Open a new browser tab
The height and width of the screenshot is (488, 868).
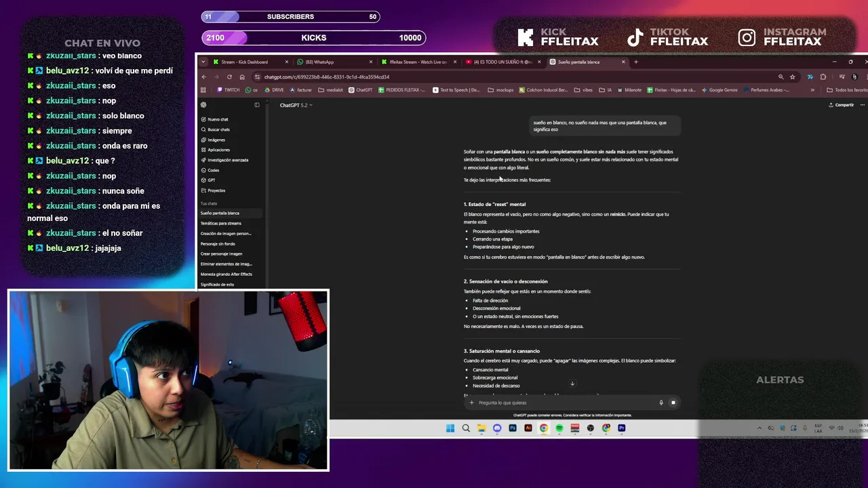tap(635, 62)
